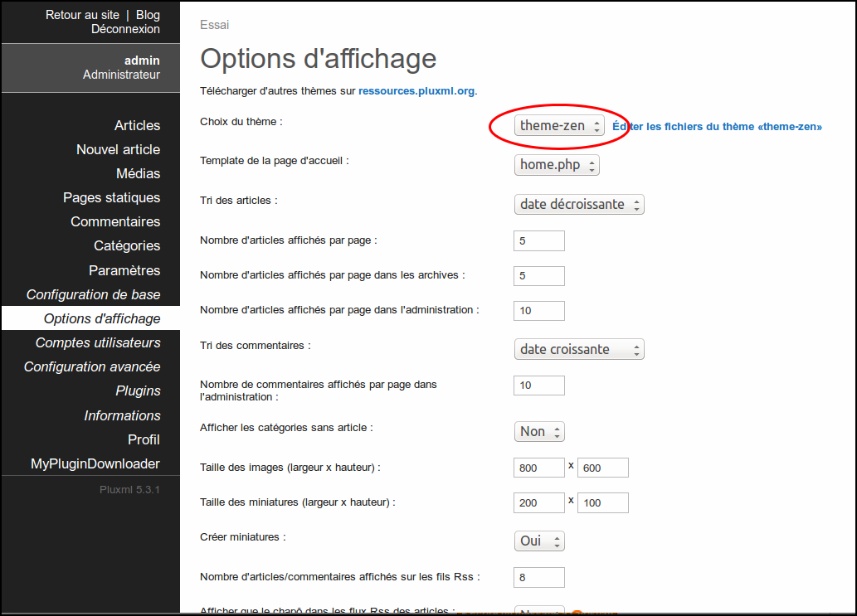Image resolution: width=857 pixels, height=616 pixels.
Task: Select Plugins in sidebar menu
Action: tap(138, 390)
